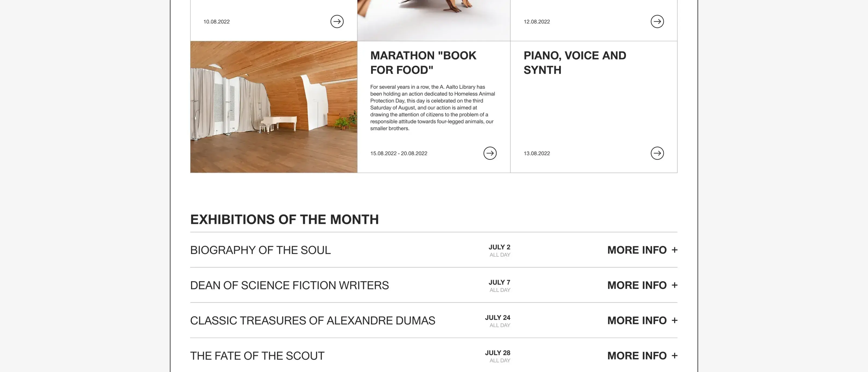Click plus icon for Biography of the Soul
868x372 pixels.
[x=674, y=250]
